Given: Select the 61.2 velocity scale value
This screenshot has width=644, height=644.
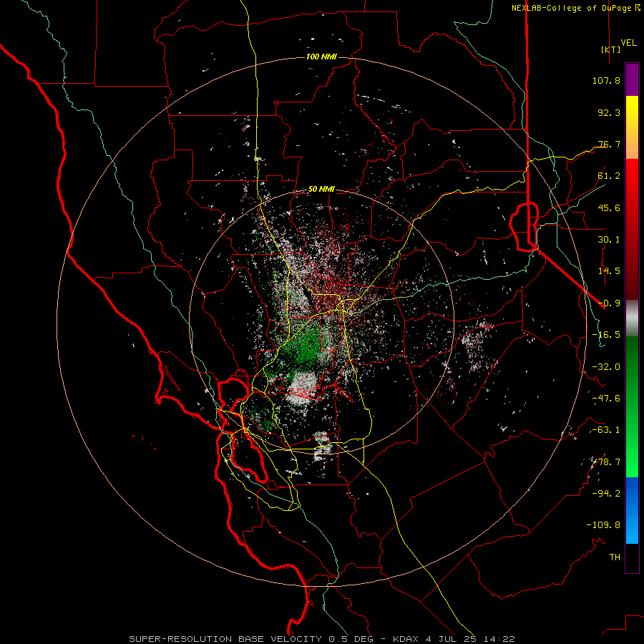Looking at the screenshot, I should [x=609, y=175].
